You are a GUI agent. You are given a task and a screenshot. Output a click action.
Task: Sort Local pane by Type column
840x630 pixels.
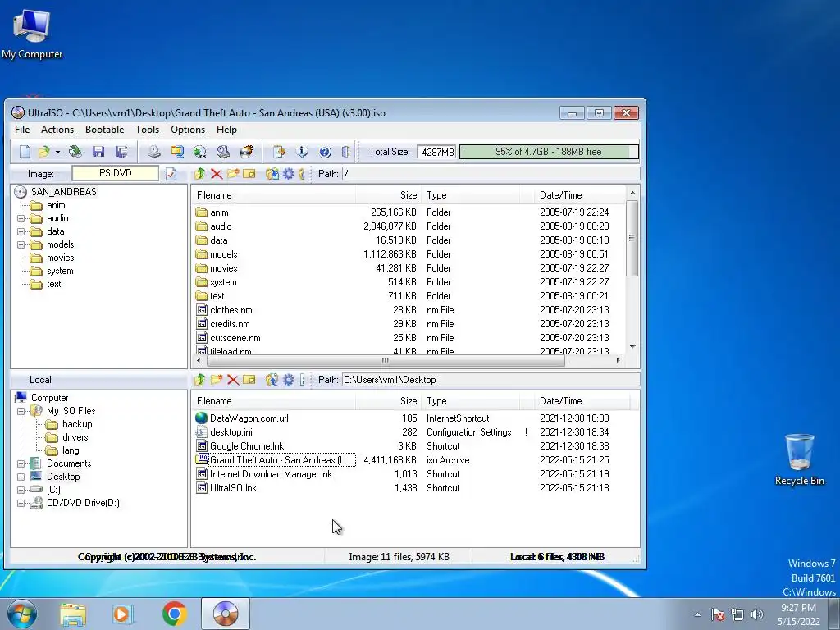[x=472, y=401]
